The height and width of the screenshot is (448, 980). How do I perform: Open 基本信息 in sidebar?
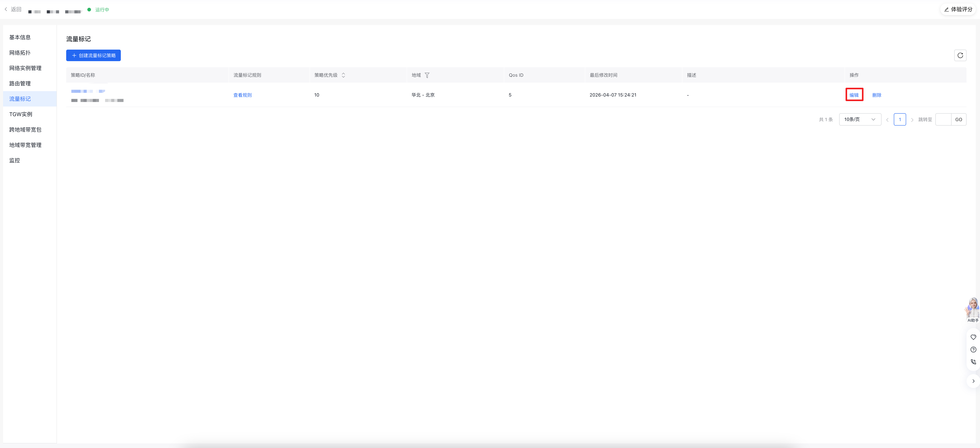click(30, 37)
